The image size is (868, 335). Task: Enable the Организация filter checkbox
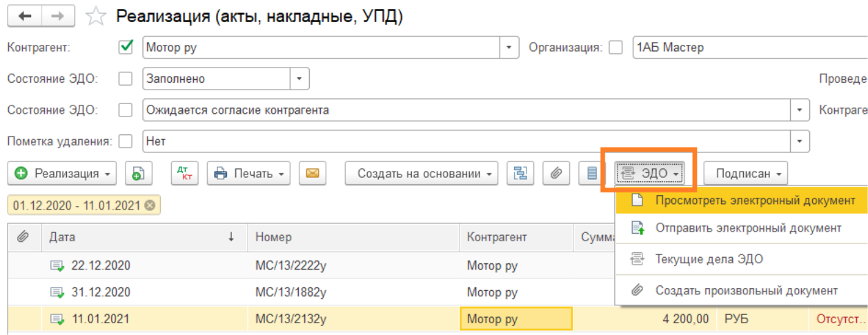pos(615,48)
